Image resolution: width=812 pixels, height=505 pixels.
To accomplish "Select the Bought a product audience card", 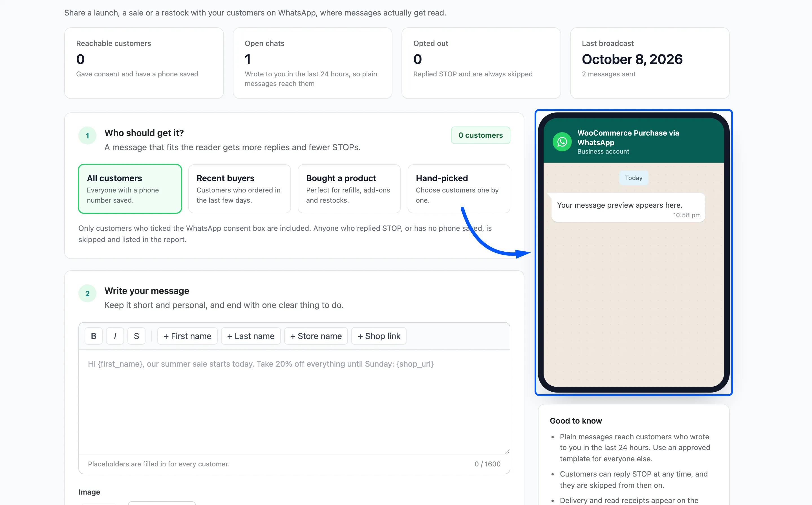I will 349,189.
